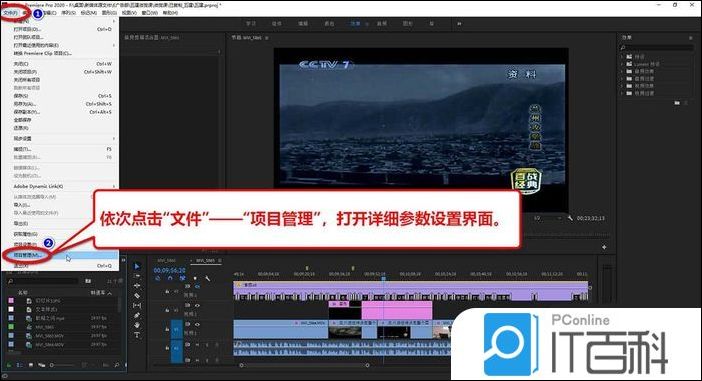Switch project panel to freeform view
This screenshot has width=702, height=381.
[x=42, y=365]
